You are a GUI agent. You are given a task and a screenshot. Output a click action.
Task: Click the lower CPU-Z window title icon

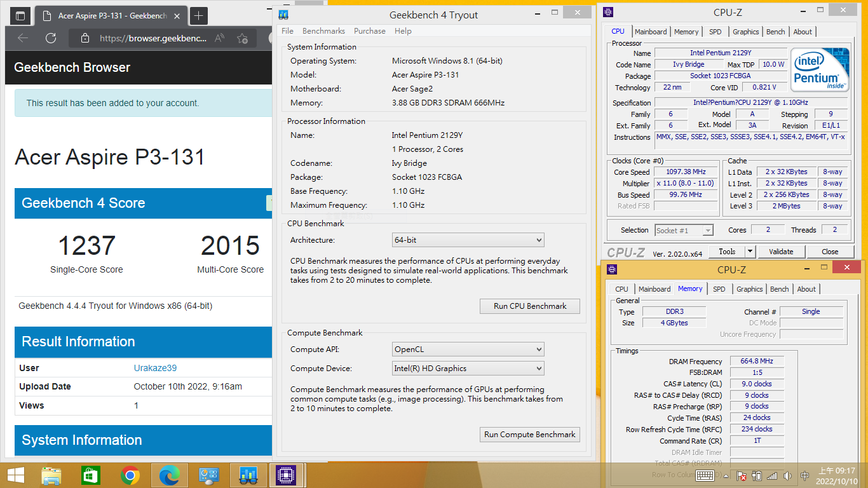(612, 269)
